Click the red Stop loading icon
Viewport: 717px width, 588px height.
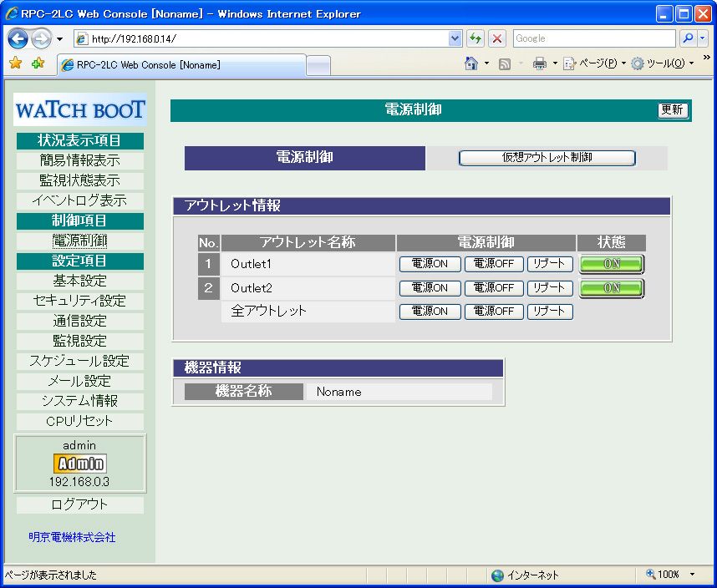pyautogui.click(x=497, y=38)
